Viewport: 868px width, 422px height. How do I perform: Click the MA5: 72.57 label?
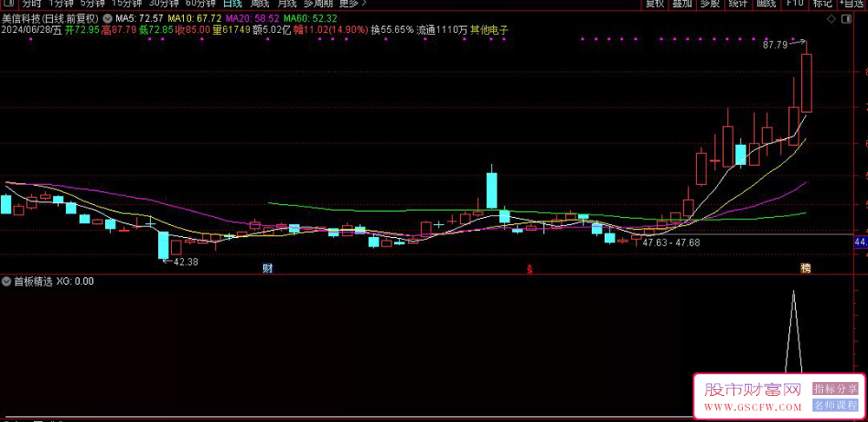(140, 19)
